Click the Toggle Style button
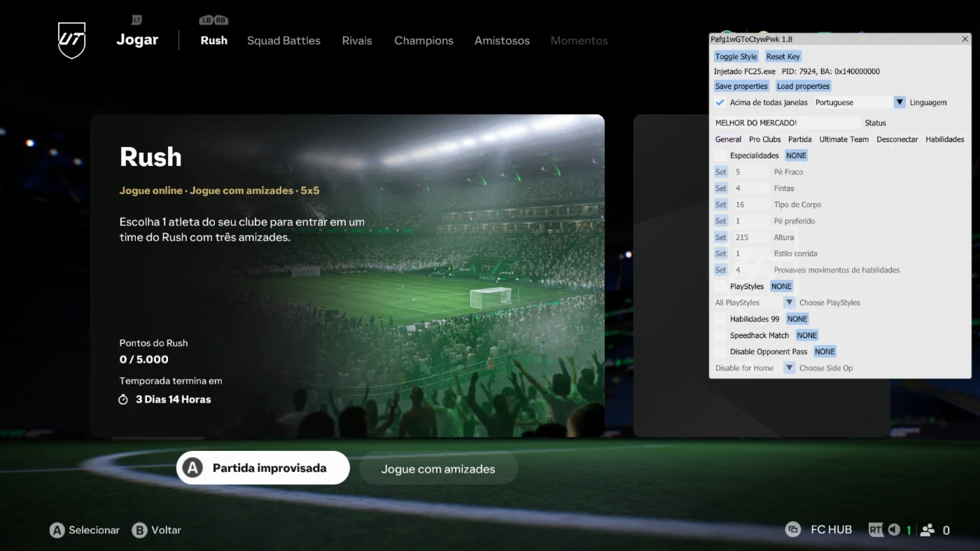 pos(736,57)
